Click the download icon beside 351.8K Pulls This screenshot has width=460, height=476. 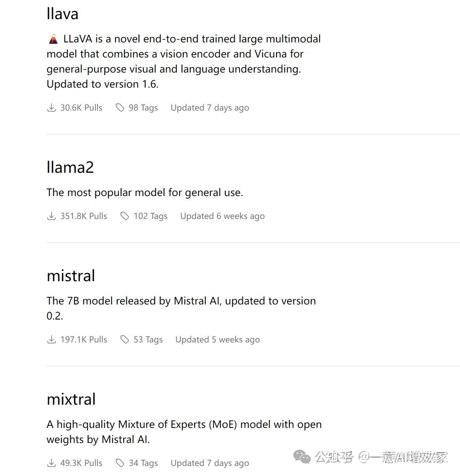pyautogui.click(x=51, y=216)
